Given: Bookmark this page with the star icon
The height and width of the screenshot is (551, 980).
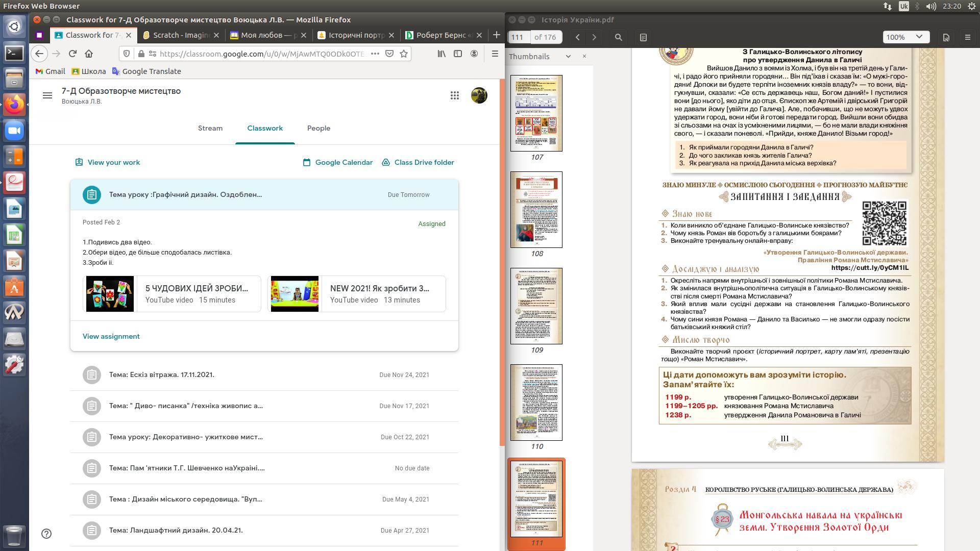Looking at the screenshot, I should pyautogui.click(x=404, y=54).
